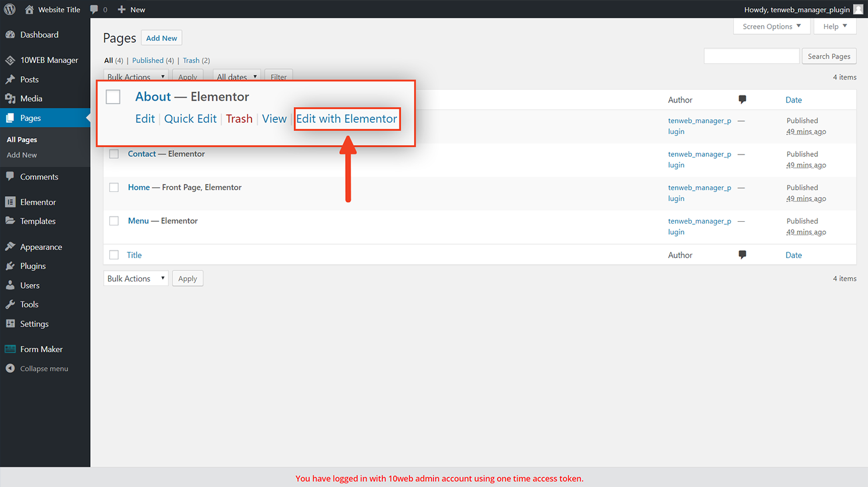
Task: Click View link for About page
Action: coord(274,119)
